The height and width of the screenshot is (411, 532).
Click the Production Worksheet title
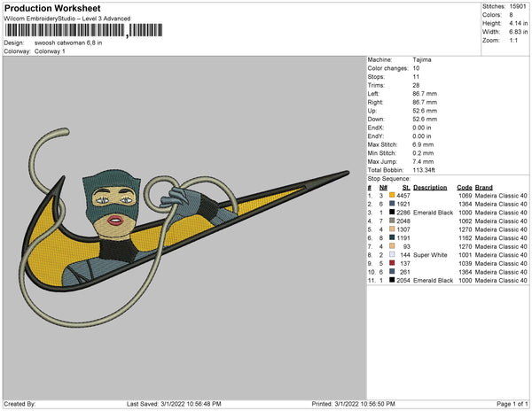click(x=52, y=8)
